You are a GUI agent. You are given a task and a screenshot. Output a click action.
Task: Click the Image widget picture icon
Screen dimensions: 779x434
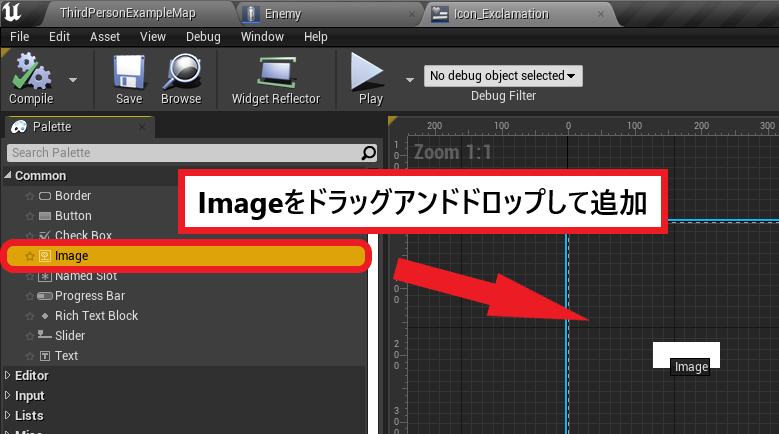click(45, 256)
